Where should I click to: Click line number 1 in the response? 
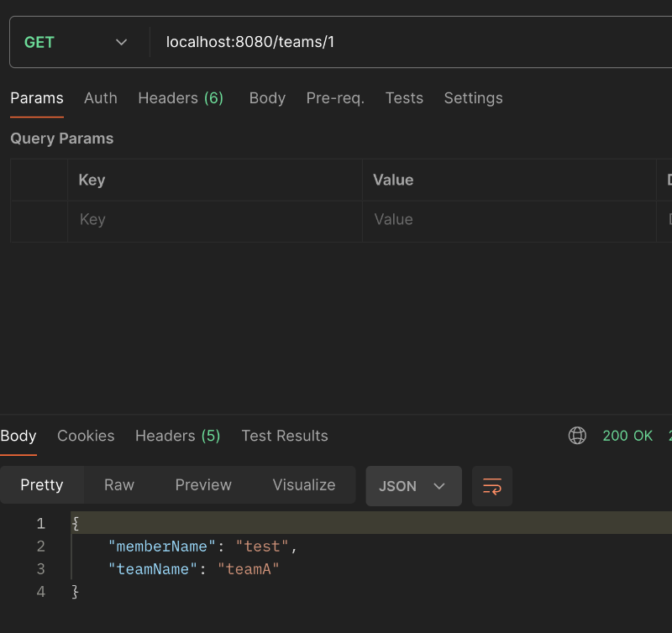click(40, 523)
